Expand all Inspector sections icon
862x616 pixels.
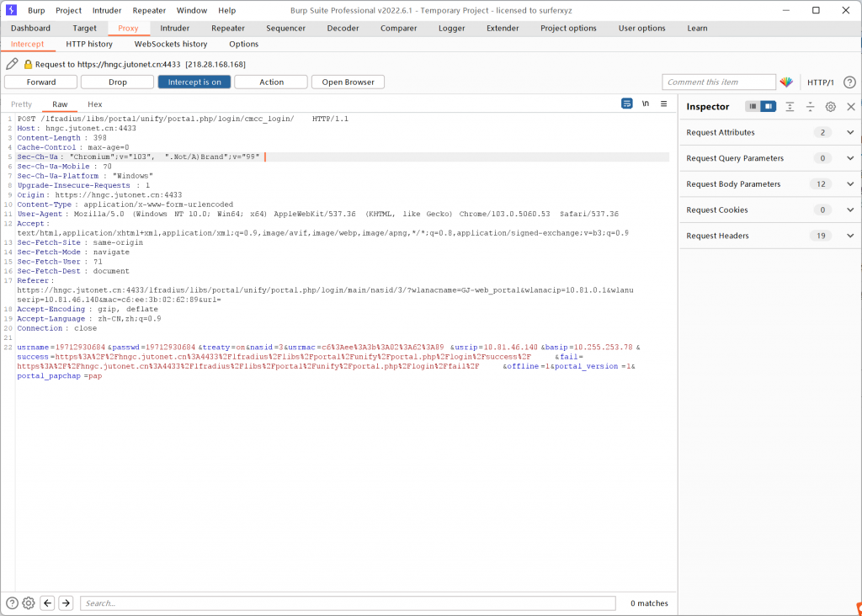click(790, 107)
